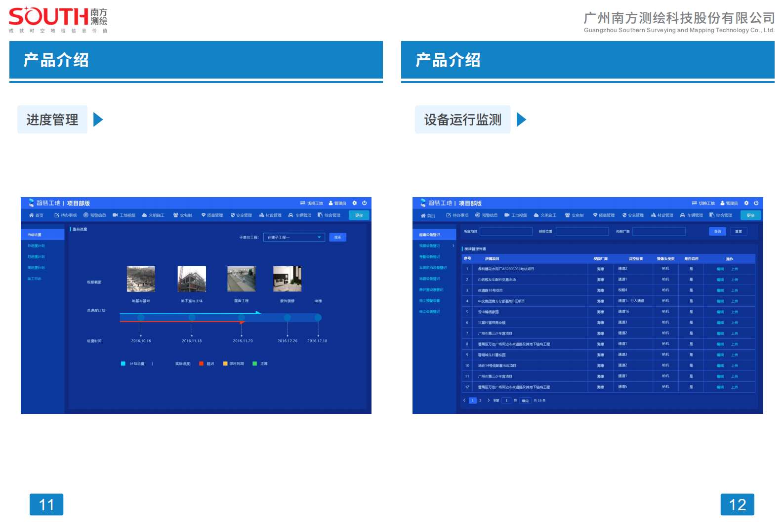Go to next page with pagination arrow
The image size is (784, 532).
pos(489,401)
